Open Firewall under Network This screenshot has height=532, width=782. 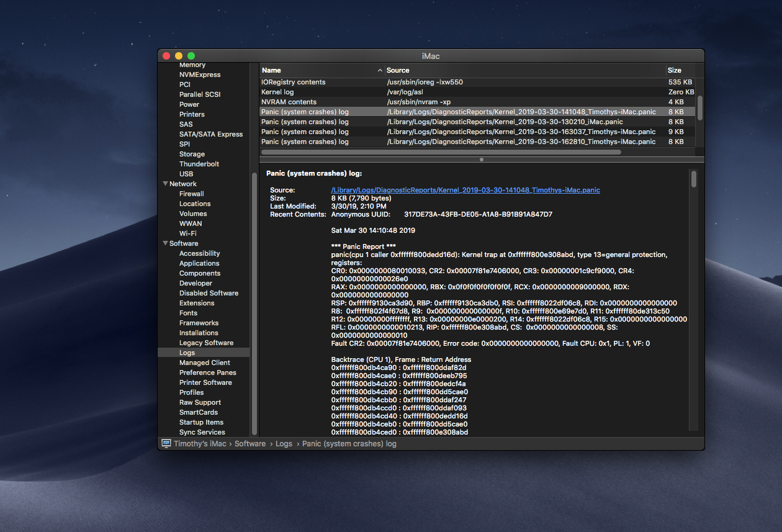click(192, 194)
